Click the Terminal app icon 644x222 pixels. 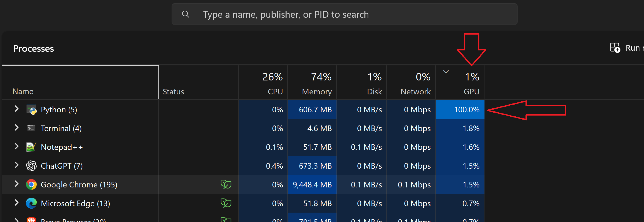click(x=31, y=128)
